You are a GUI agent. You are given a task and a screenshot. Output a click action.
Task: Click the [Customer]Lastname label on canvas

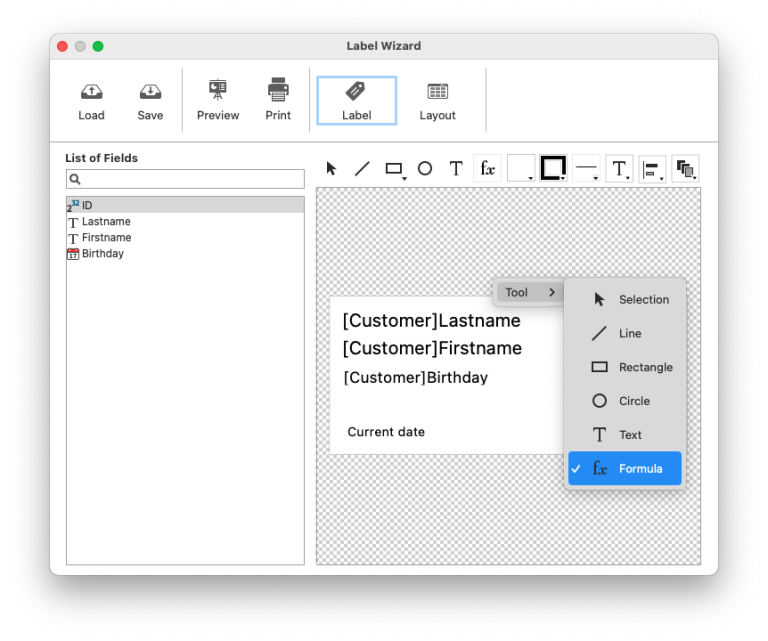431,321
